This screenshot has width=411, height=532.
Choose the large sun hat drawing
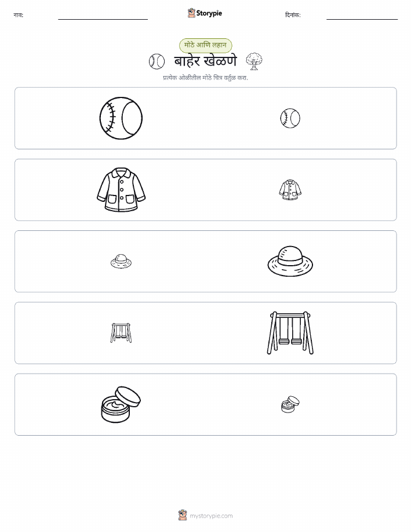pos(290,261)
